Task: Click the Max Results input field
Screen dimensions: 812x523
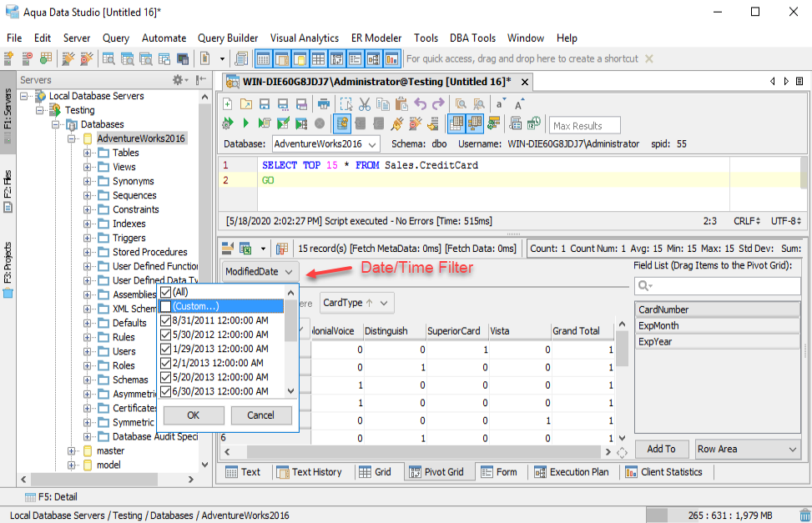Action: 585,126
